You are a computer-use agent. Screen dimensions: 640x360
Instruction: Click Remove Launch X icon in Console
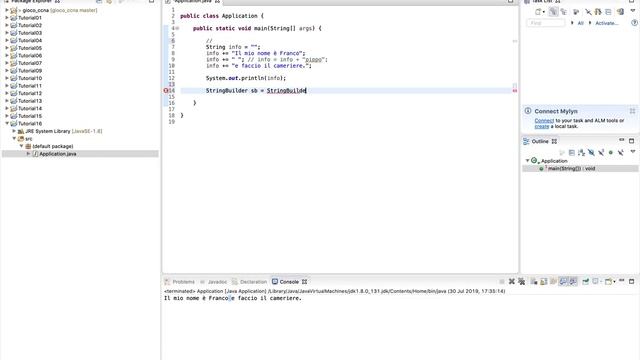(511, 282)
